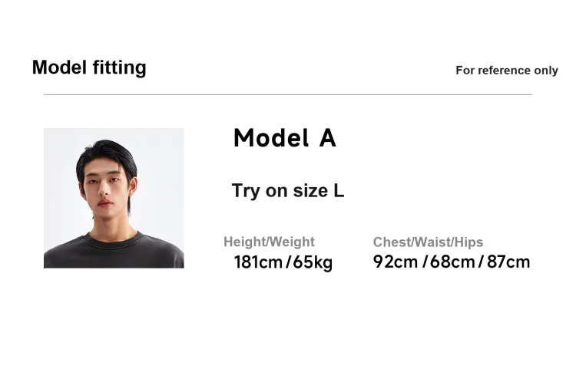Click the 92cm chest measurement
Image resolution: width=576 pixels, height=392 pixels.
click(x=396, y=262)
